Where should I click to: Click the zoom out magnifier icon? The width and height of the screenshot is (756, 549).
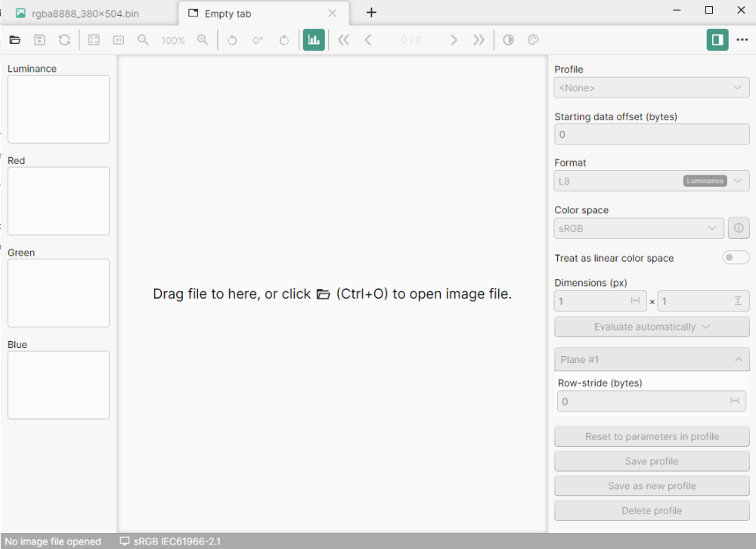[x=143, y=40]
